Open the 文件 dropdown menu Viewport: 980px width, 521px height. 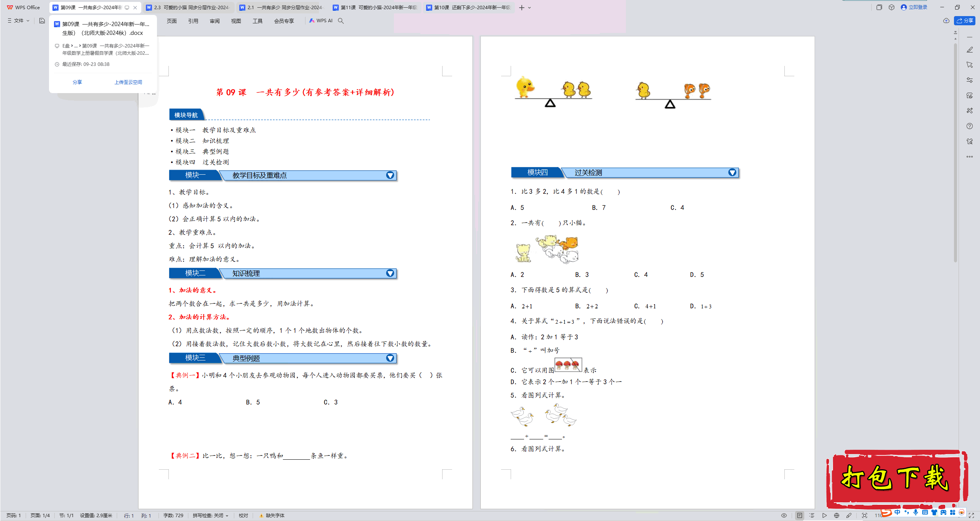pyautogui.click(x=18, y=21)
